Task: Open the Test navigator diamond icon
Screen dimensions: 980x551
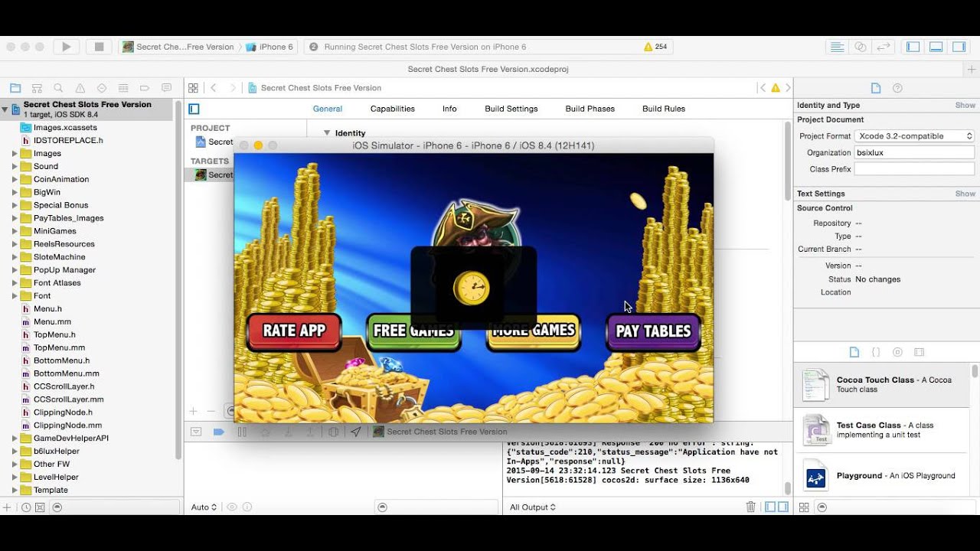Action: coord(101,88)
